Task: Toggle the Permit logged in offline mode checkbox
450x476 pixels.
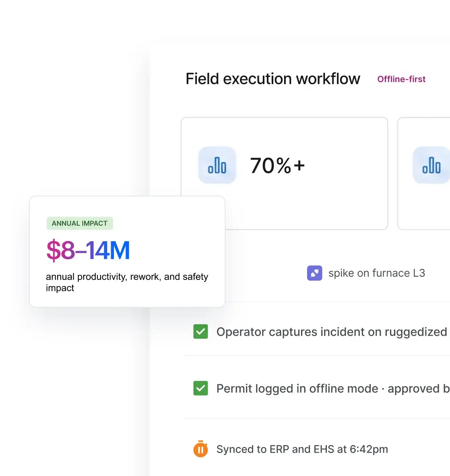Action: (200, 388)
